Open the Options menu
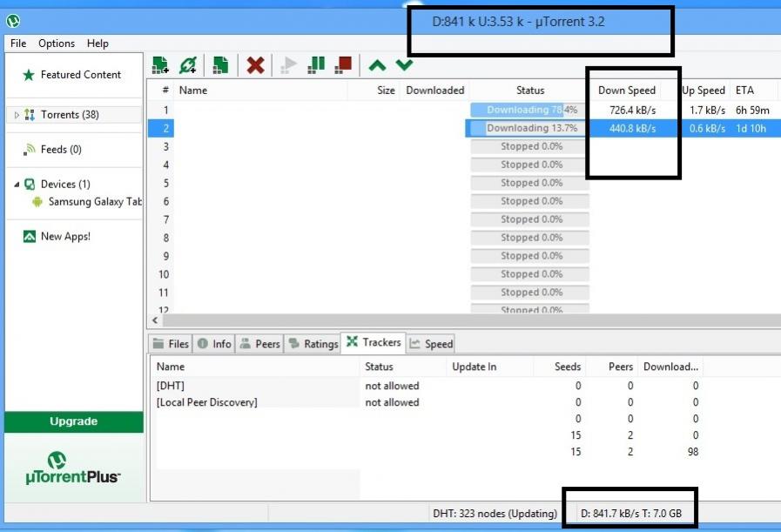 click(x=57, y=44)
